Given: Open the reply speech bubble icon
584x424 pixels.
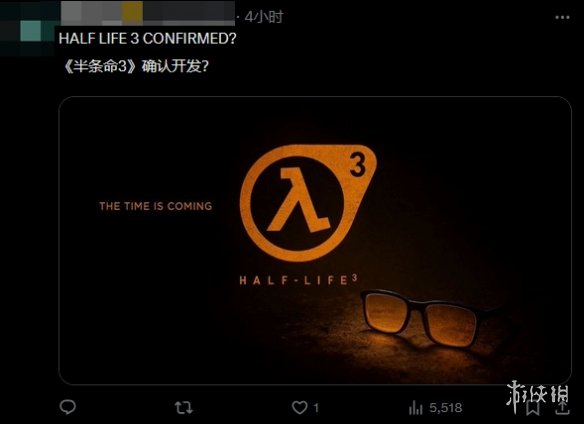Looking at the screenshot, I should [67, 407].
